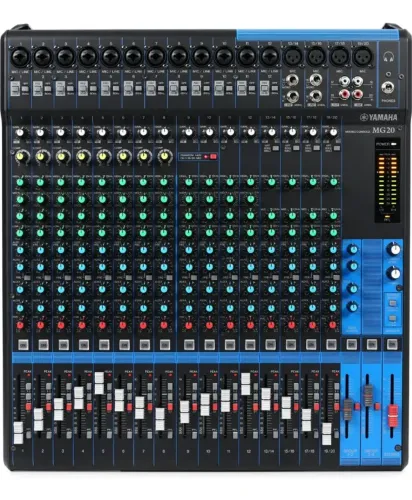Adjust the fourth blue AUX knob on channel 17/18

[313, 307]
